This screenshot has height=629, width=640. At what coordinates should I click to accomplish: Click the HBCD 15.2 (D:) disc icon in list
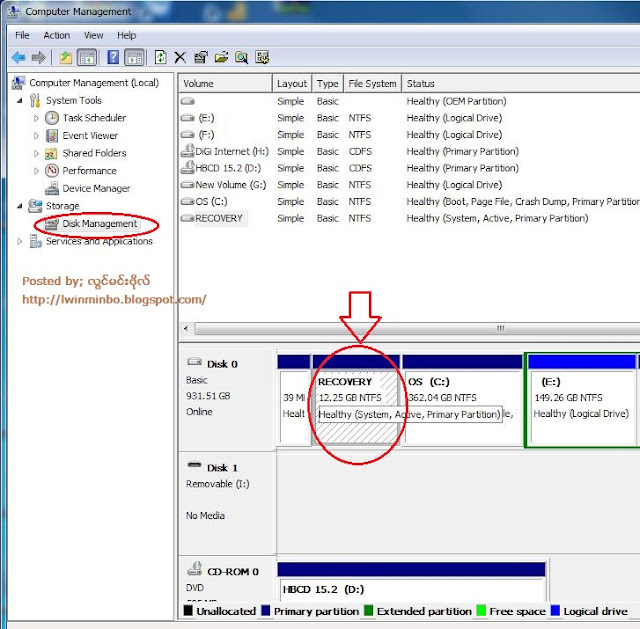pyautogui.click(x=187, y=168)
